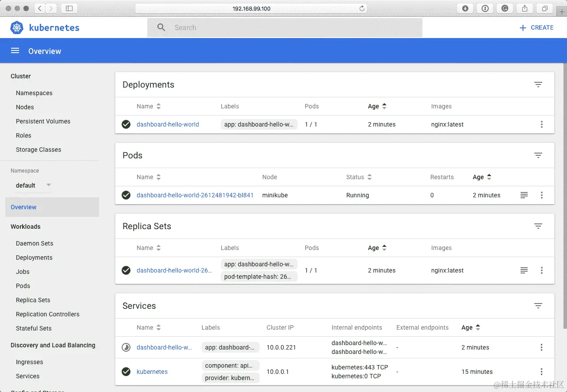The image size is (567, 392).
Task: Sort Deployments by Name
Action: pyautogui.click(x=149, y=106)
